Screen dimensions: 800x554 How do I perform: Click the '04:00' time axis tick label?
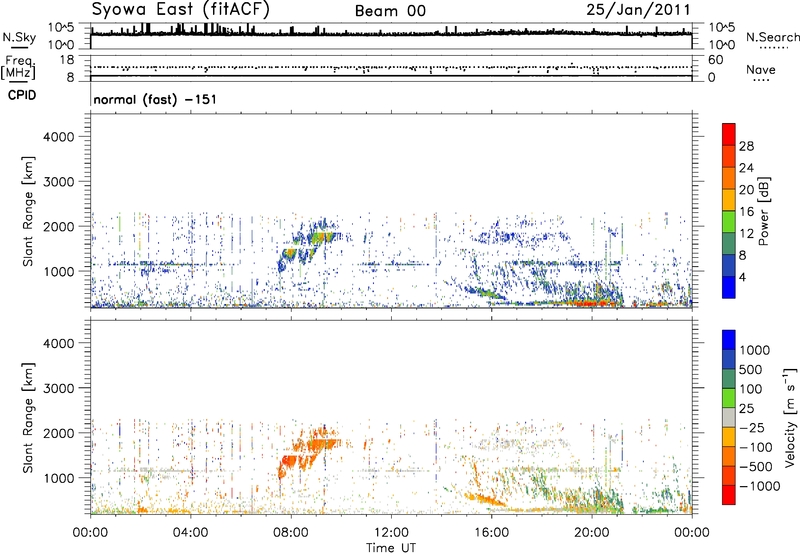pos(190,533)
